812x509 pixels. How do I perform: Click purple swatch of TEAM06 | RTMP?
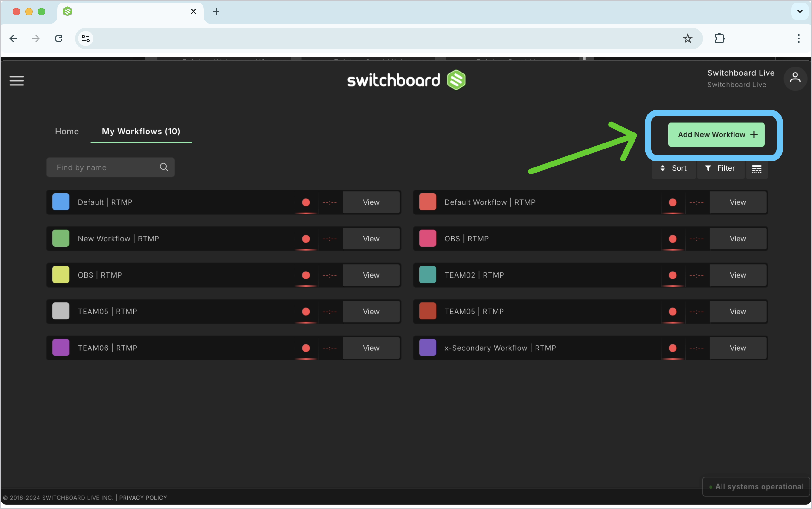[x=61, y=348]
